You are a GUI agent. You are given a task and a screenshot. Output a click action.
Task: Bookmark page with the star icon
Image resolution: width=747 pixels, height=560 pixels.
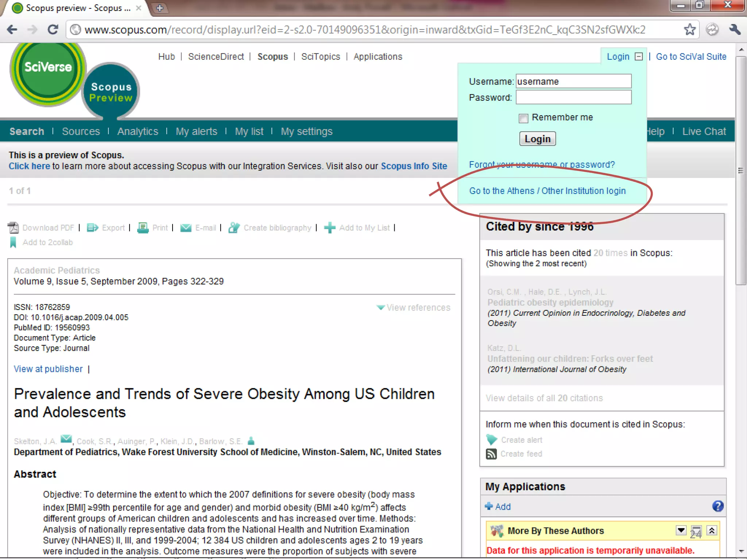click(x=689, y=30)
